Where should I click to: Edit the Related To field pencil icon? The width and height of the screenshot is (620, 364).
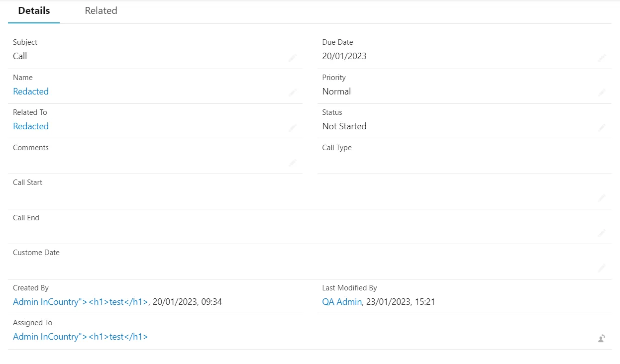292,128
